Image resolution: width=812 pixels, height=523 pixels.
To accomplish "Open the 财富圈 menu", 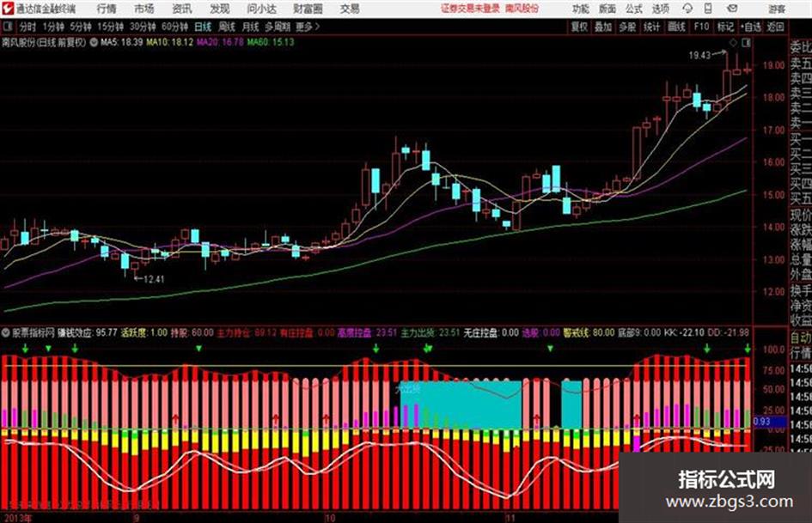I will (308, 9).
